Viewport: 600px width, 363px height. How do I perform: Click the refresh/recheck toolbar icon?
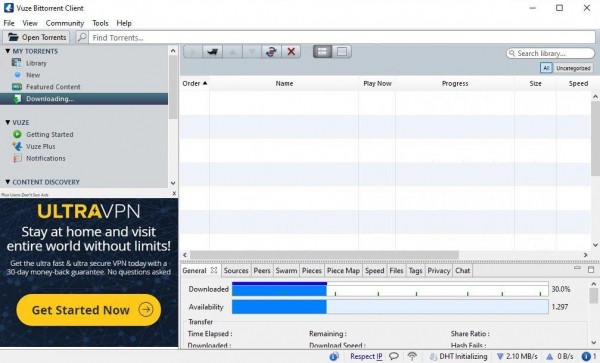271,52
